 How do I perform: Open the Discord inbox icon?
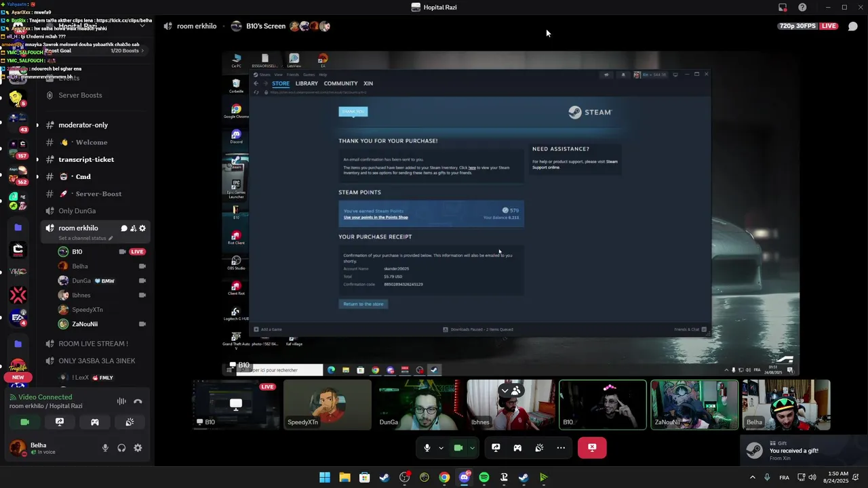[x=783, y=7]
